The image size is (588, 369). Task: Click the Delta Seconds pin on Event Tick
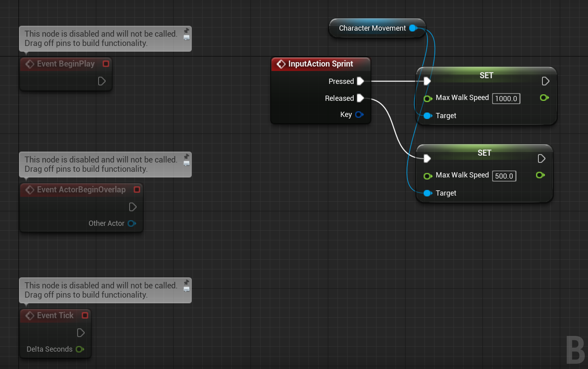click(80, 349)
